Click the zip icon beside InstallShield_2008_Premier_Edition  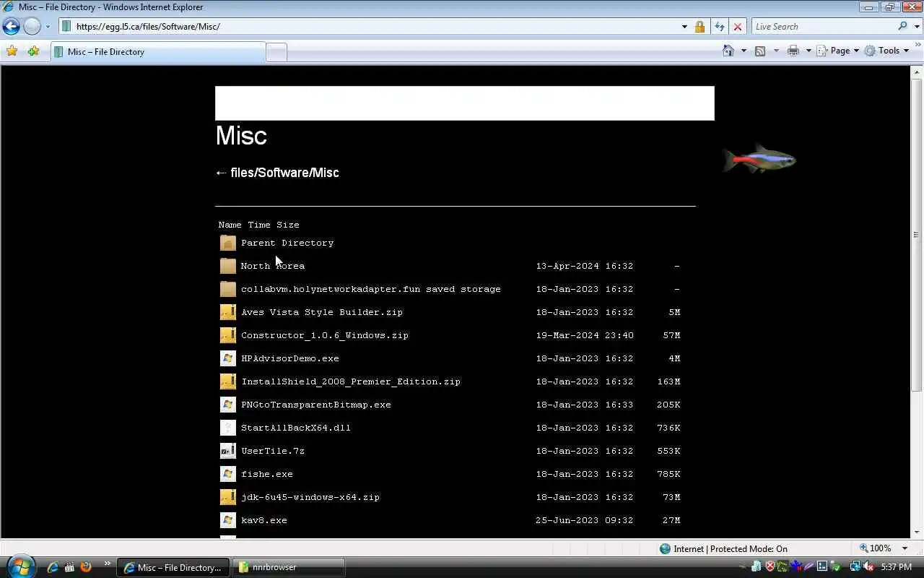[x=228, y=381]
